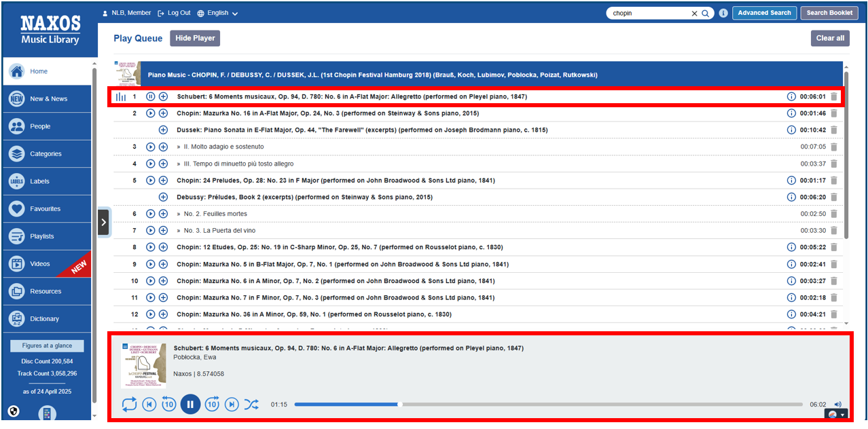Rewind 10 seconds
The image size is (868, 429).
pyautogui.click(x=168, y=405)
